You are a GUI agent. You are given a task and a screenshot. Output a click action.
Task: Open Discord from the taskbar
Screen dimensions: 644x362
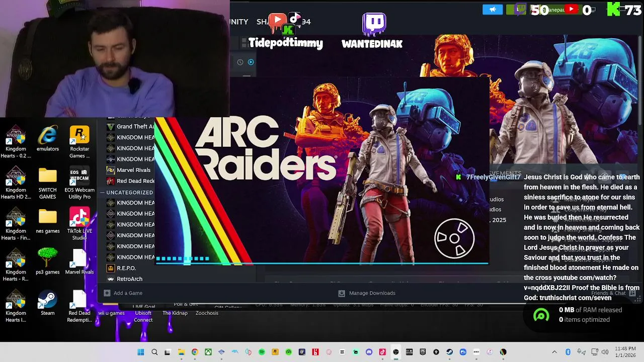(369, 352)
